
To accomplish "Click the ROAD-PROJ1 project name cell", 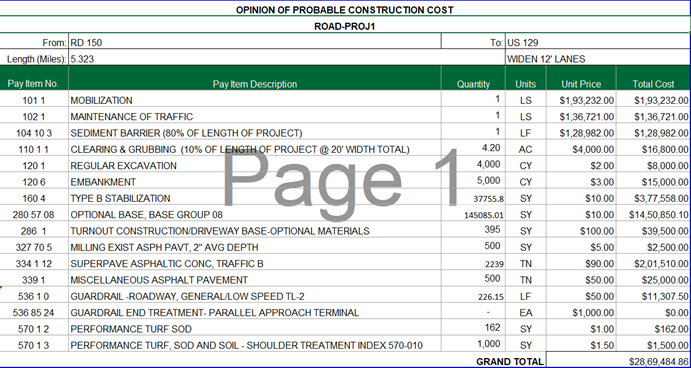I will pyautogui.click(x=345, y=26).
